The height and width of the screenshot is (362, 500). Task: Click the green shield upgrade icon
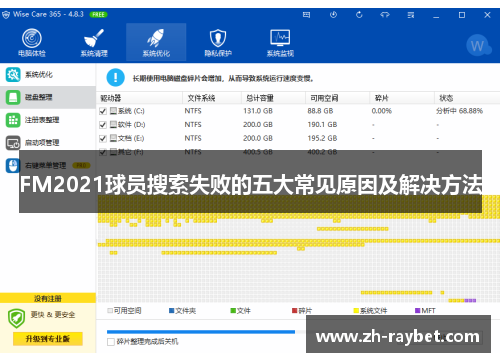[x=16, y=318]
